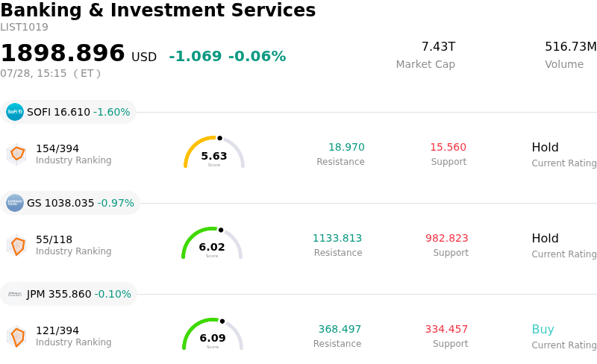Select the JPM 6.09 score gauge
The height and width of the screenshot is (364, 597).
(x=213, y=334)
